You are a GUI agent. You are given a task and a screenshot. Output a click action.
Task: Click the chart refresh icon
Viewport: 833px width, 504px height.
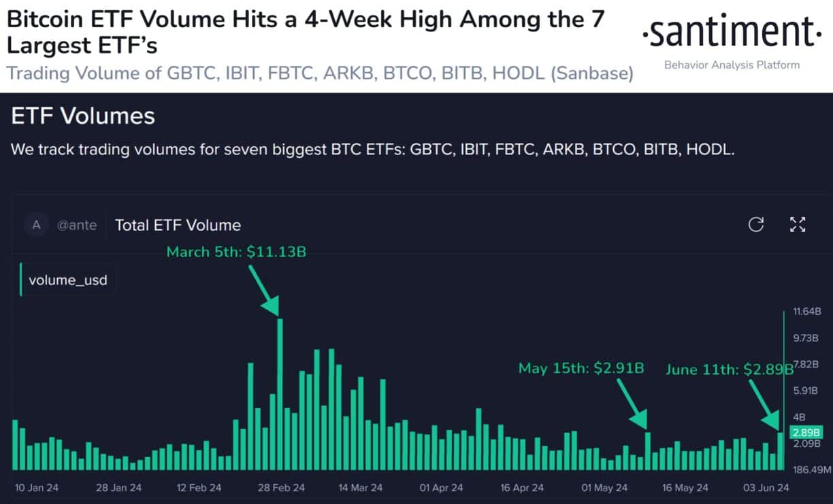tap(756, 225)
